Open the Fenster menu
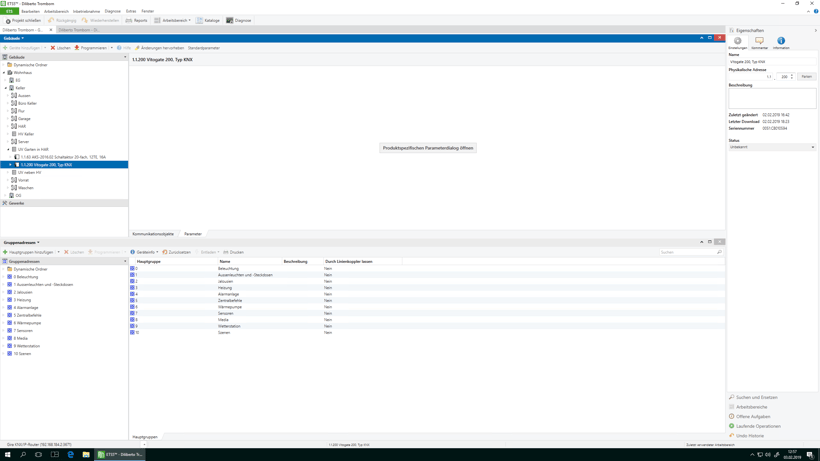 (147, 11)
